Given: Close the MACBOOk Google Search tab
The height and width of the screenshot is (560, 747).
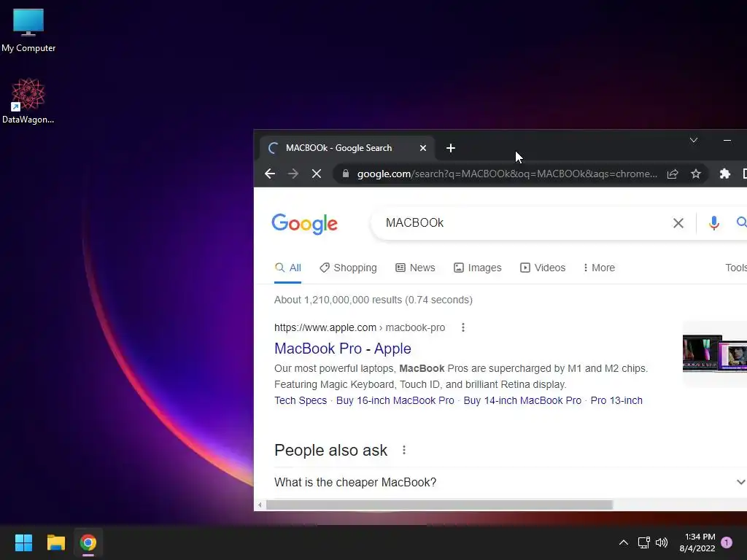Looking at the screenshot, I should (x=422, y=148).
